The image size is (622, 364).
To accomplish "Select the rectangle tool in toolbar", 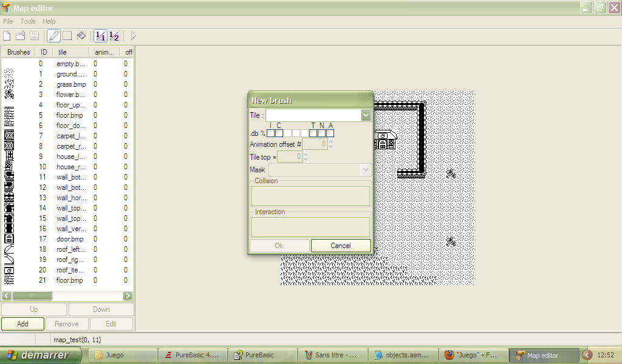I will pos(67,36).
